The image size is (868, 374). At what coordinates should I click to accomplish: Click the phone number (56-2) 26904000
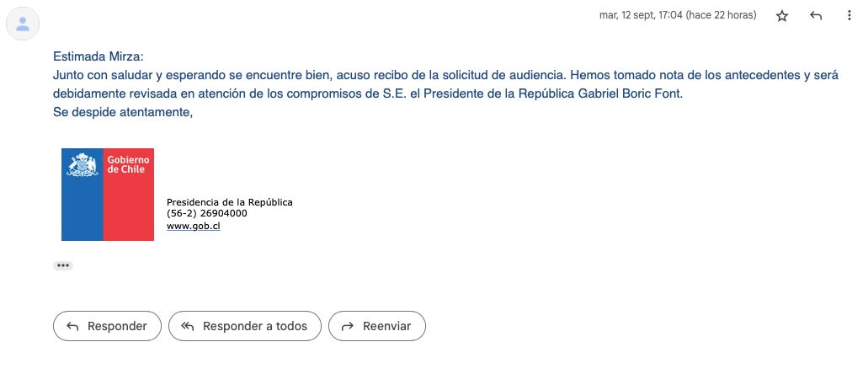(x=207, y=213)
